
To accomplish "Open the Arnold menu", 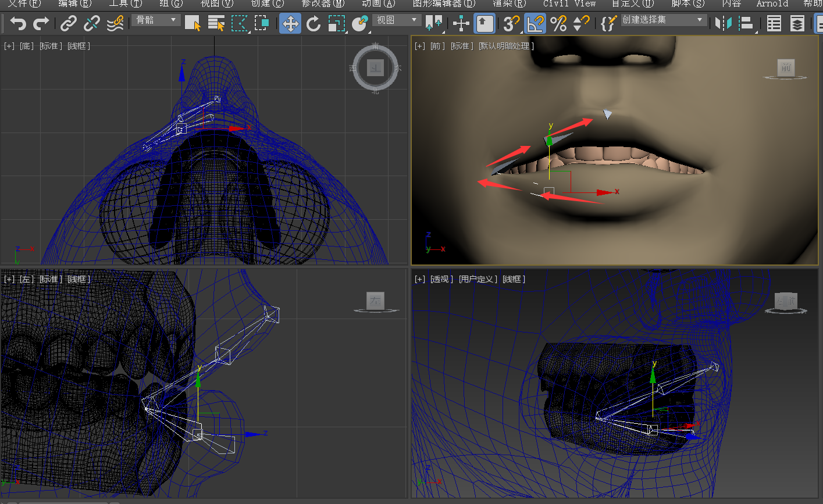I will tap(772, 3).
